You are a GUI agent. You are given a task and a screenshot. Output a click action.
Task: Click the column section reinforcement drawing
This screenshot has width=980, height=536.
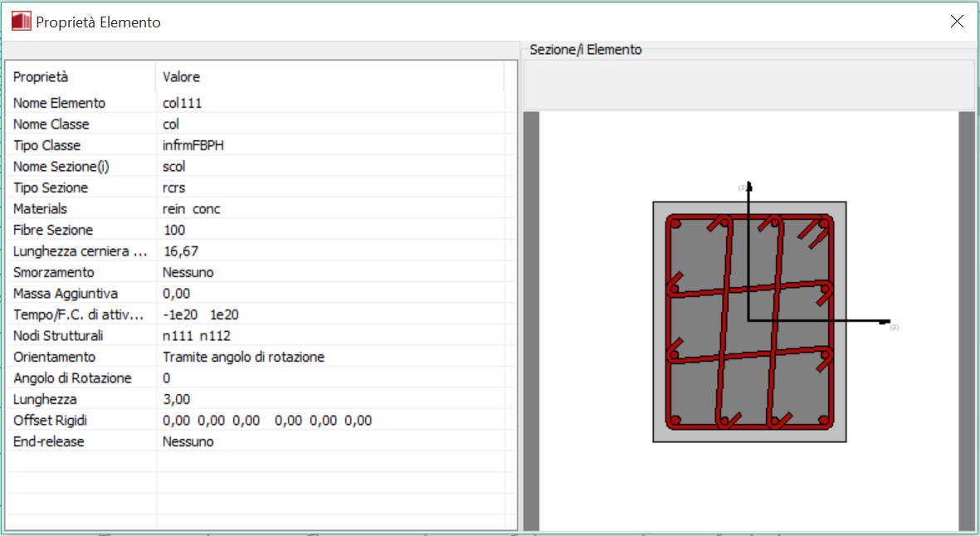click(749, 322)
